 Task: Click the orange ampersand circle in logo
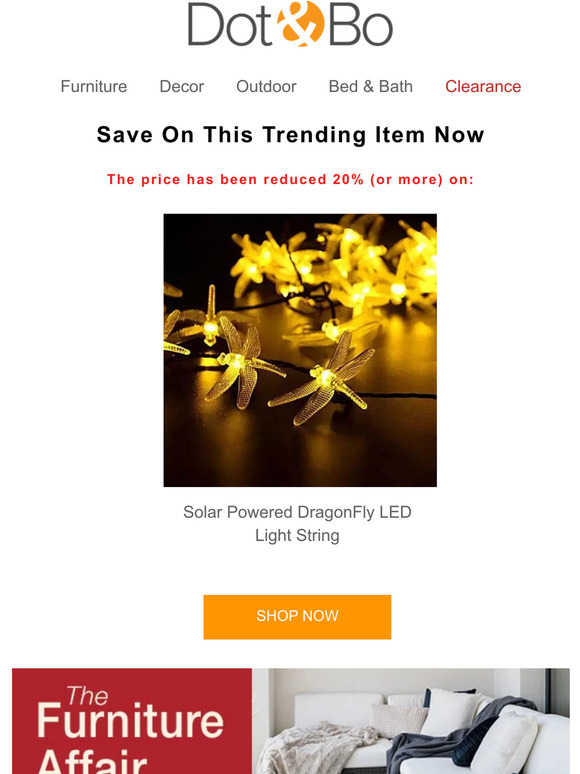300,24
